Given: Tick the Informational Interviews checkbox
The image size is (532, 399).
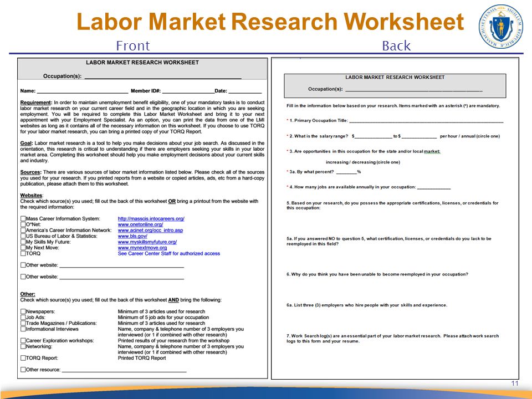Looking at the screenshot, I should click(x=23, y=329).
